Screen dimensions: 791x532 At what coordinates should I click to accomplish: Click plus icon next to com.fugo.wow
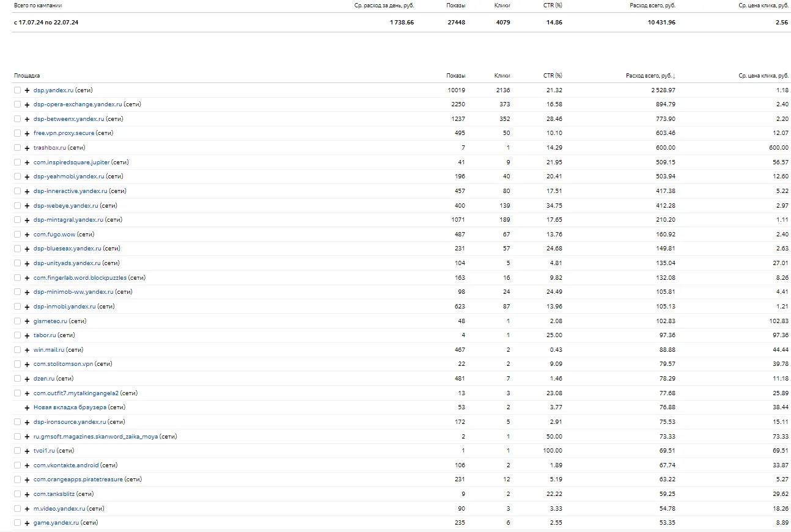27,235
